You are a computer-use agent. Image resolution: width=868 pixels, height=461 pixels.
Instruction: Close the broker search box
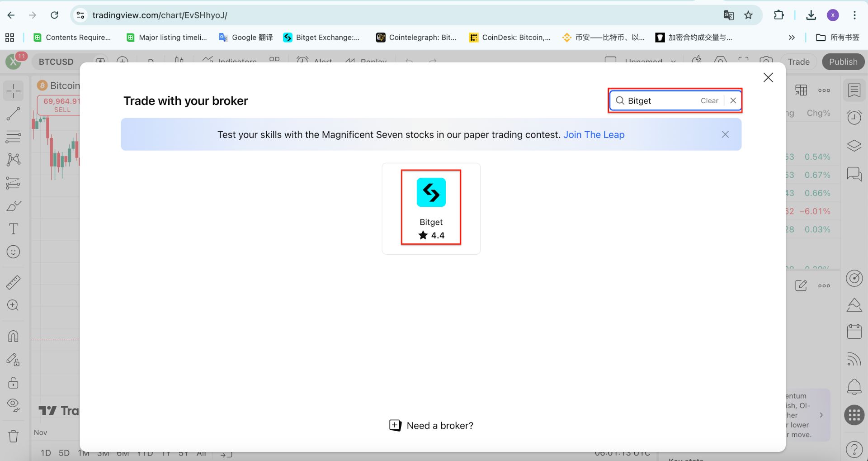coord(733,100)
